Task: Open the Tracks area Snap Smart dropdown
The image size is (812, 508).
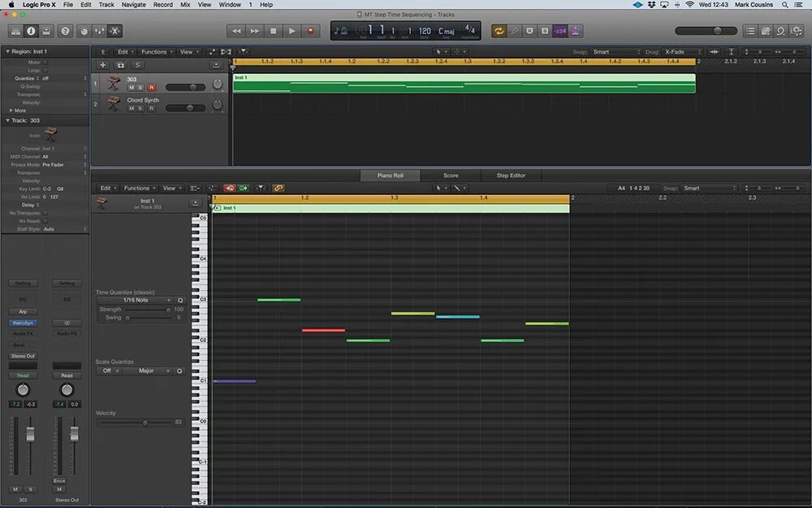Action: (x=616, y=52)
